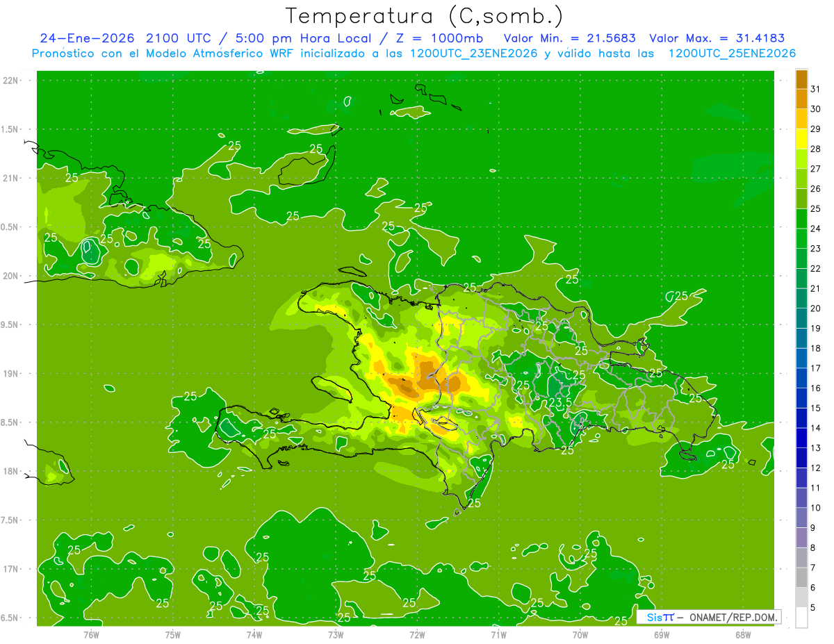834x644 pixels.
Task: Click the 73W longitude axis label
Action: click(x=336, y=635)
